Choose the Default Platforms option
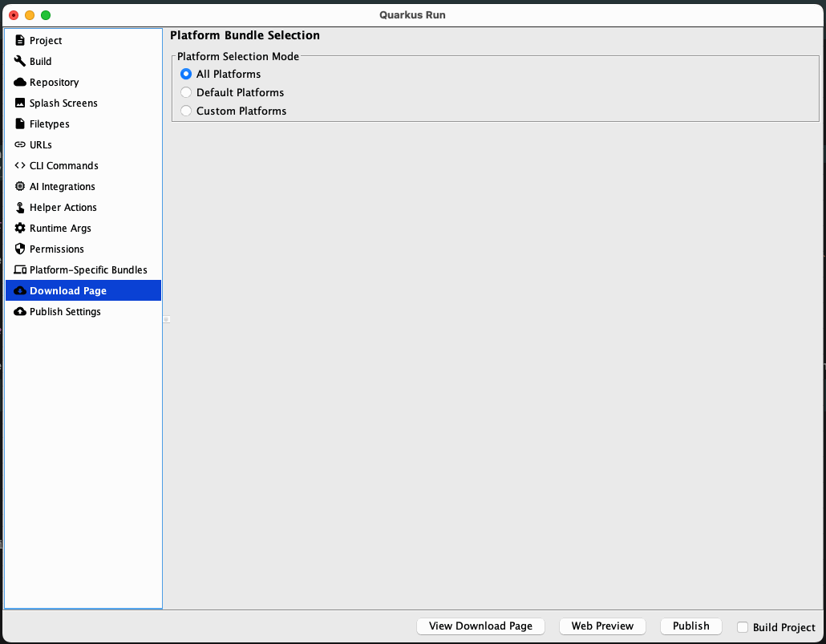826x644 pixels. pyautogui.click(x=186, y=92)
